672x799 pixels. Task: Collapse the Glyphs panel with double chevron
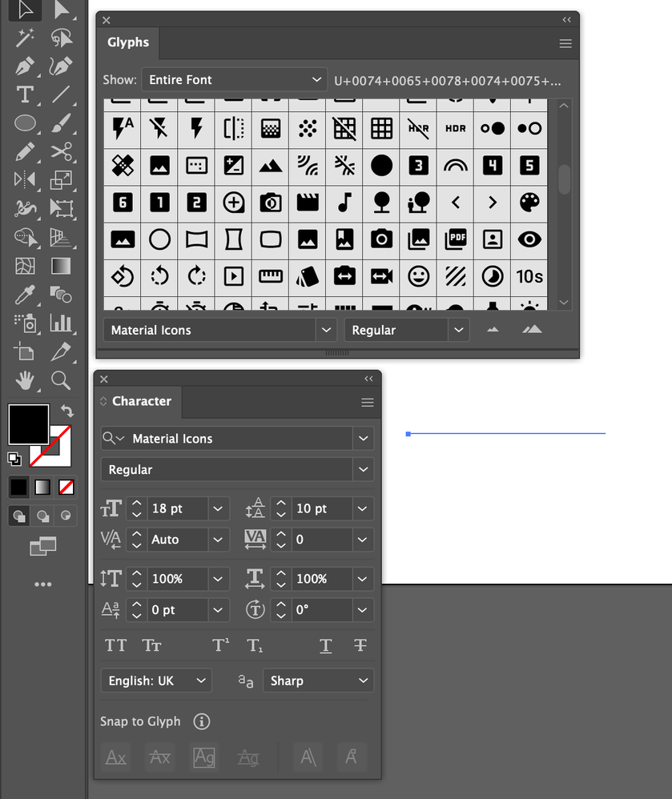(x=566, y=20)
